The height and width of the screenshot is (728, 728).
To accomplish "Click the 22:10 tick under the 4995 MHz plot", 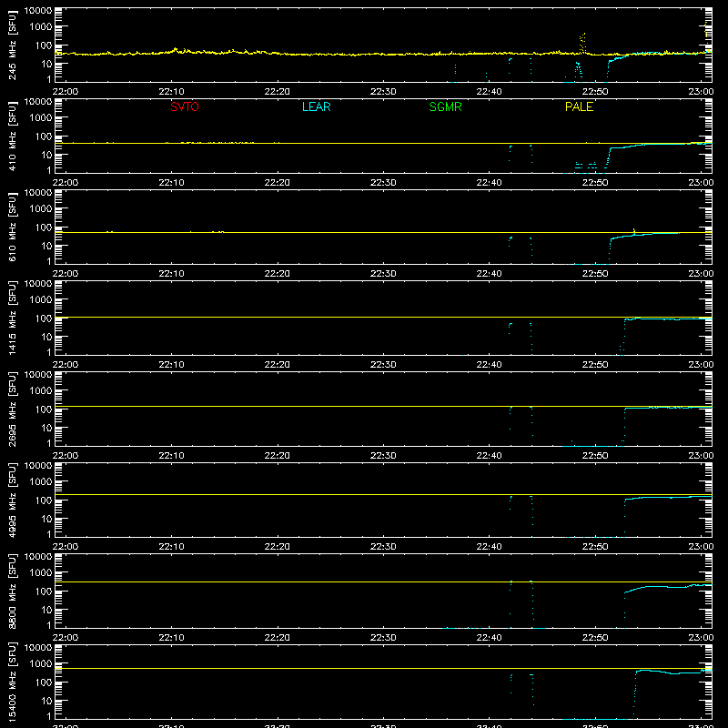I will (x=171, y=547).
